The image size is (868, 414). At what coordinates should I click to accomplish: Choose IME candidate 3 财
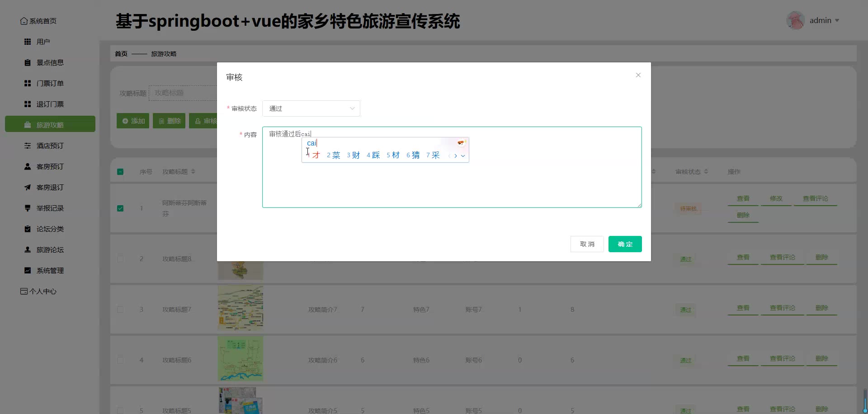click(353, 155)
